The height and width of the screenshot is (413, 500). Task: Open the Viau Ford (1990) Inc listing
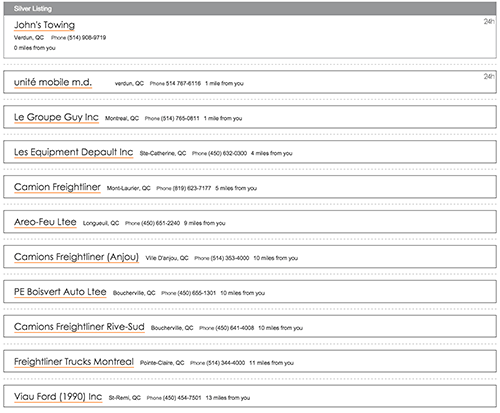pos(58,397)
